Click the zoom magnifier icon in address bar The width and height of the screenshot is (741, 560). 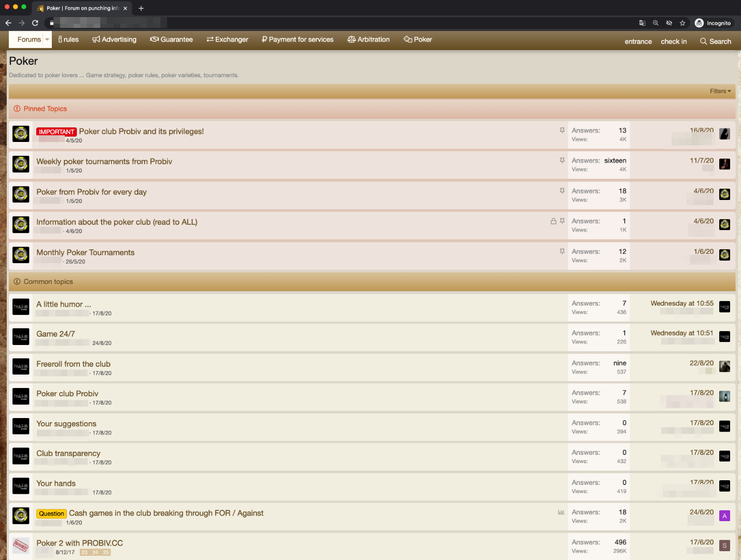click(x=655, y=23)
